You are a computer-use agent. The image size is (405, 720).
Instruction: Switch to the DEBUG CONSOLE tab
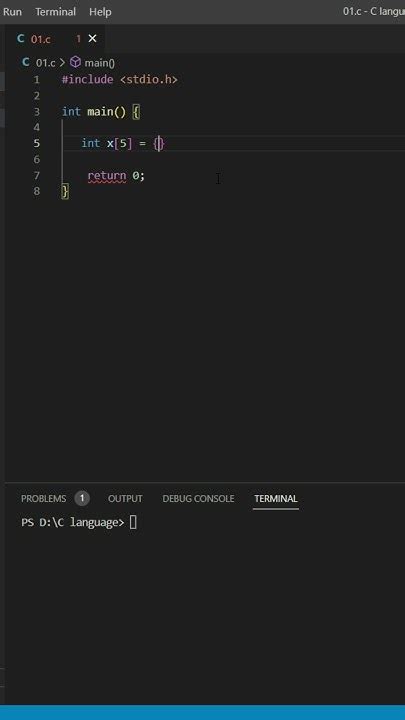[x=198, y=498]
